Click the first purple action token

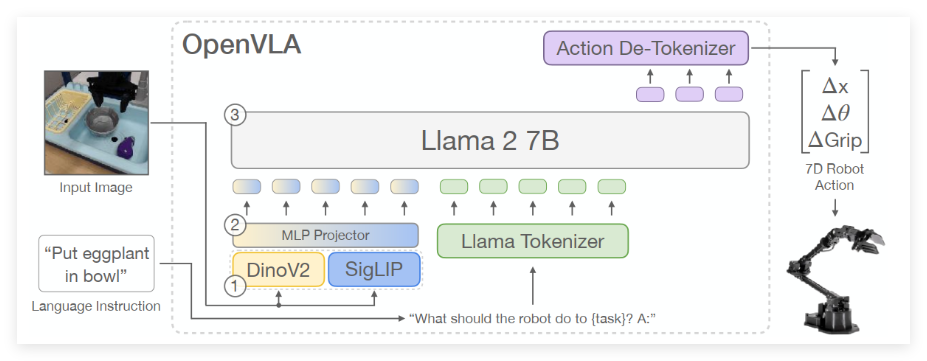click(x=650, y=94)
